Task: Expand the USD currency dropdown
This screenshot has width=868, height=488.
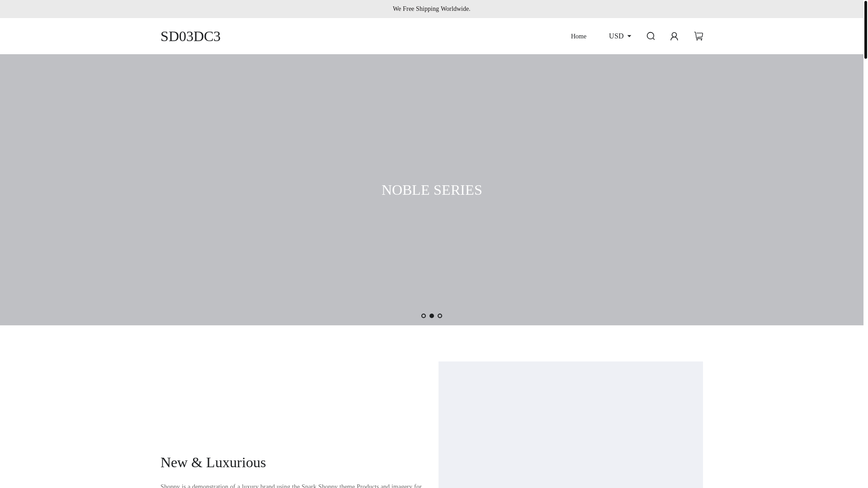Action: point(620,36)
